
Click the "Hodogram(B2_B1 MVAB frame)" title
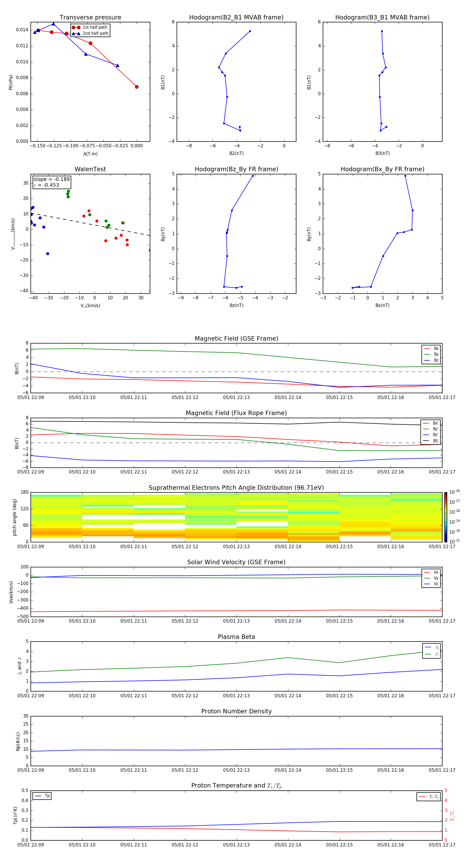pyautogui.click(x=236, y=17)
